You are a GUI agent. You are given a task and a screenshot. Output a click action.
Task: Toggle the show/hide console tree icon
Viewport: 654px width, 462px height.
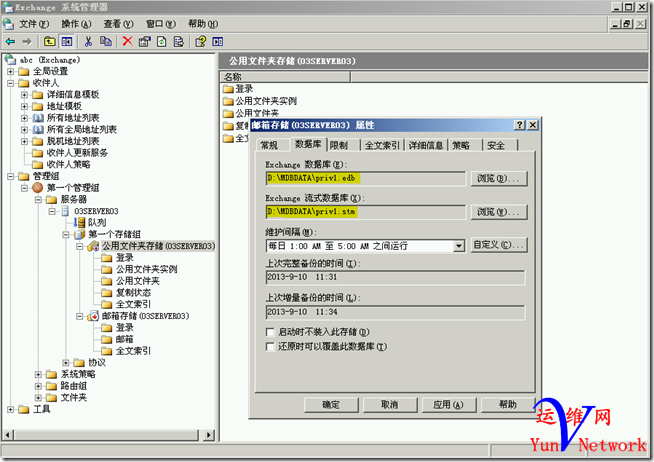pyautogui.click(x=67, y=41)
